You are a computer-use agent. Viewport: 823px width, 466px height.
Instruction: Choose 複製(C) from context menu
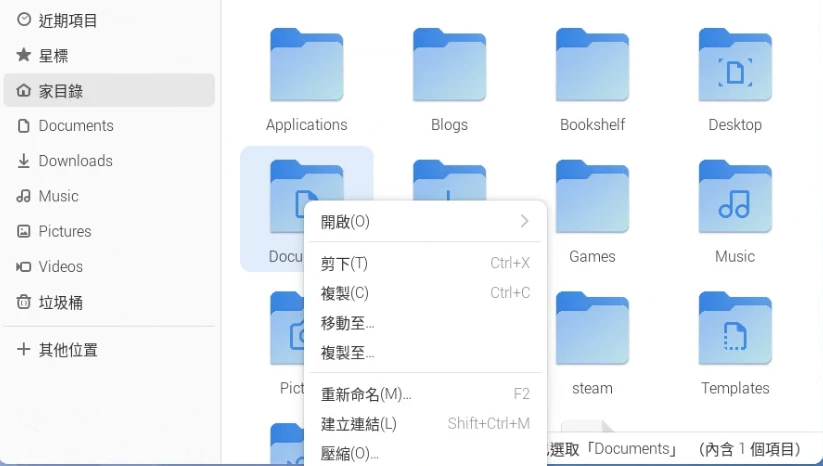point(425,293)
